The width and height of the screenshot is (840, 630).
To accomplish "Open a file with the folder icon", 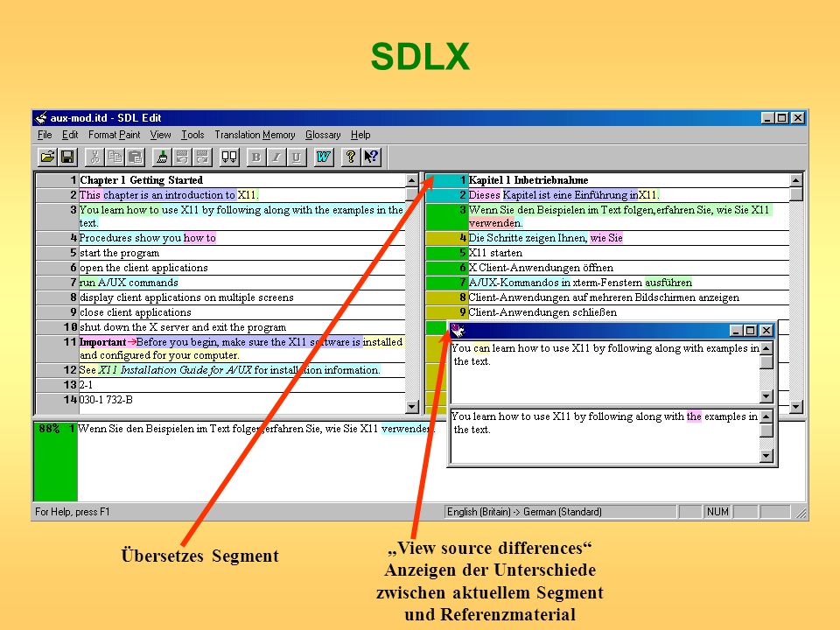I will coord(47,157).
